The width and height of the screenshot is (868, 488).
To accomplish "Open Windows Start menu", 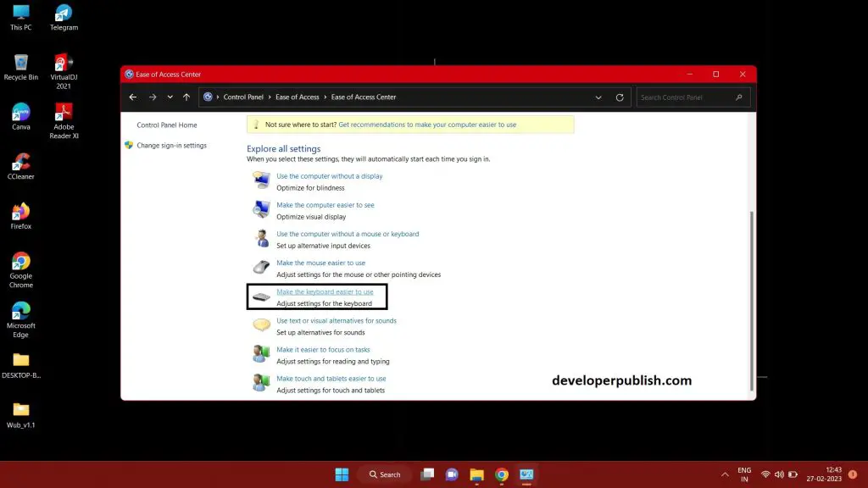I will pyautogui.click(x=342, y=474).
